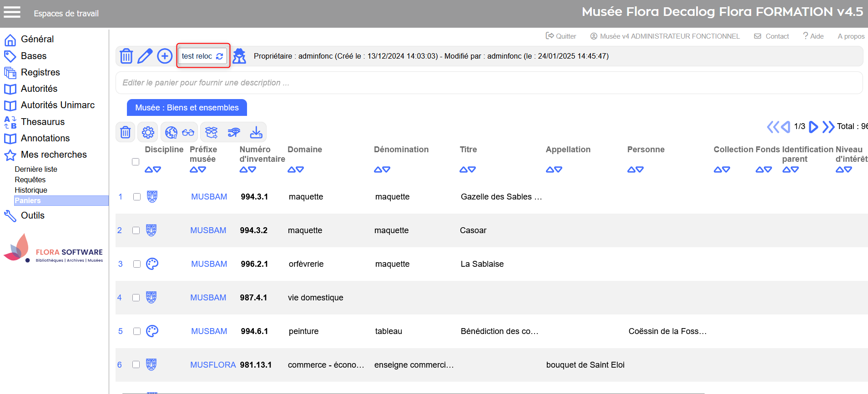This screenshot has width=868, height=394.
Task: Jump to last page with double-right arrows
Action: 828,127
